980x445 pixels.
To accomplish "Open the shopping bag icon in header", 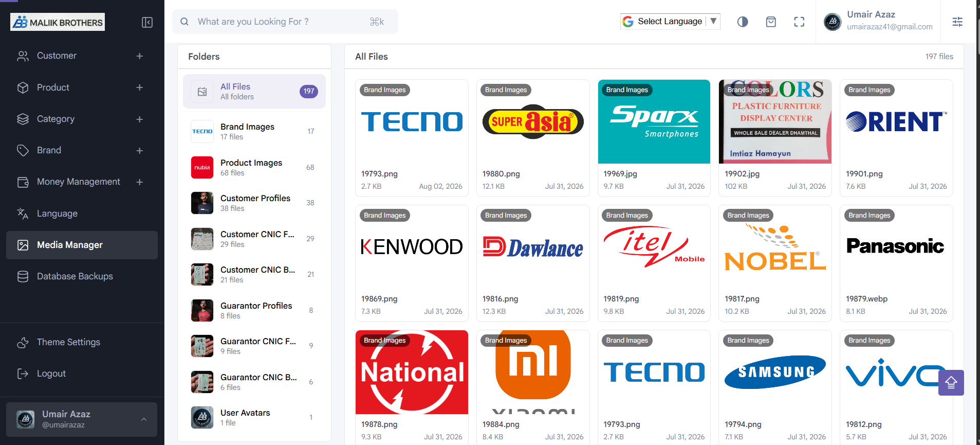I will click(x=771, y=22).
